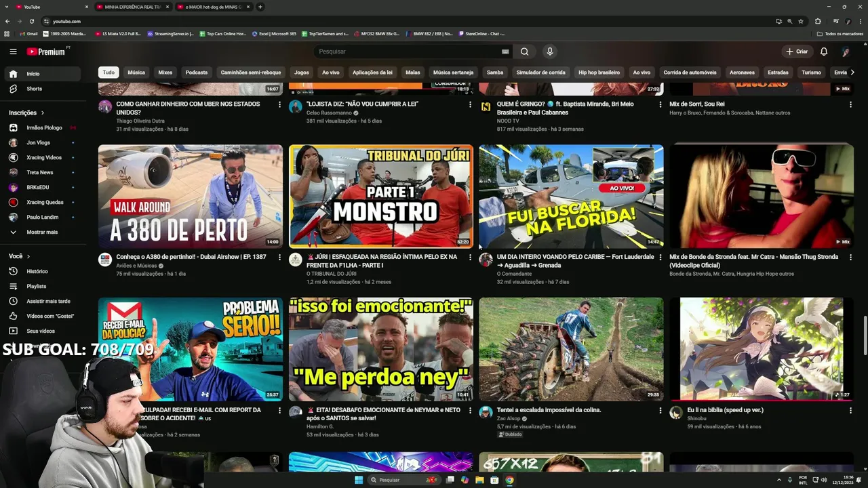Select the Podcasts filter chip
This screenshot has width=868, height=488.
tap(197, 73)
